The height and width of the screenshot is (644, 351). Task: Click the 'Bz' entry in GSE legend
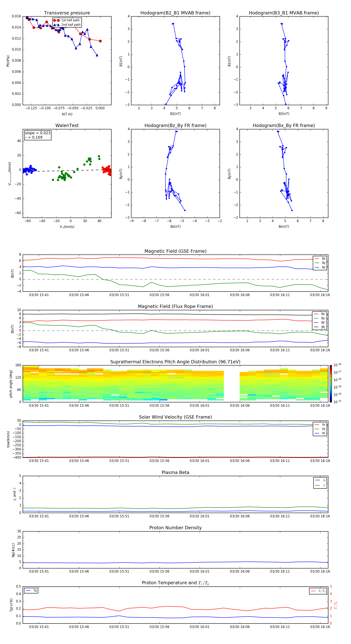320,267
